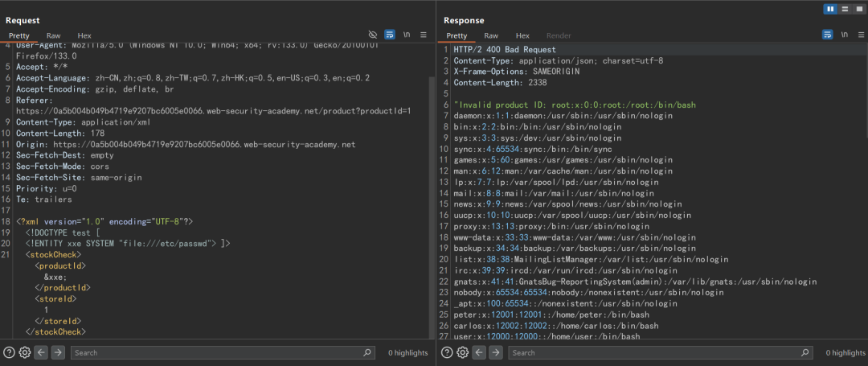
Task: Go to next match in Request search
Action: tap(58, 352)
